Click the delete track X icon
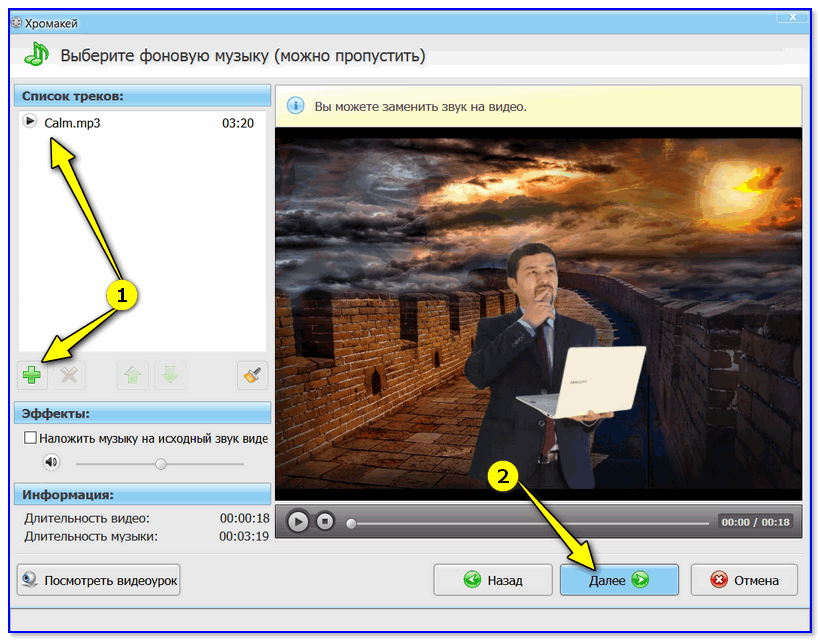Viewport: 820px width, 641px height. click(x=71, y=375)
